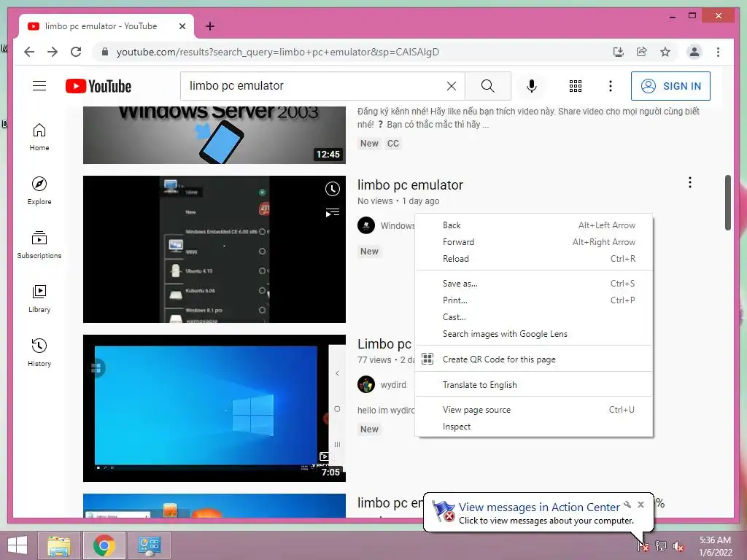Click the Windows channel avatar

point(366,225)
